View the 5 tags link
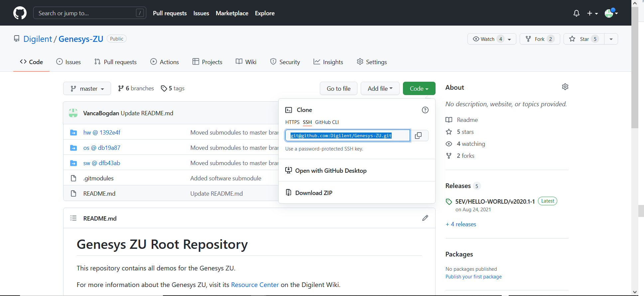The width and height of the screenshot is (644, 296). (x=173, y=88)
